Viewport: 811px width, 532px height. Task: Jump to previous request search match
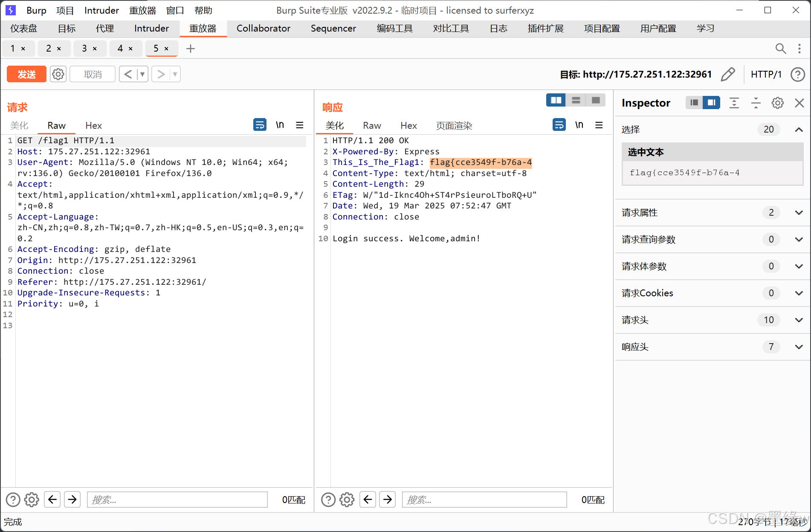click(x=52, y=499)
